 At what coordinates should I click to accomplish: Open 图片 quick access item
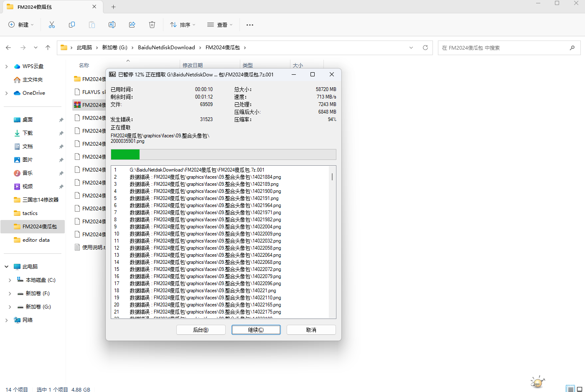28,160
